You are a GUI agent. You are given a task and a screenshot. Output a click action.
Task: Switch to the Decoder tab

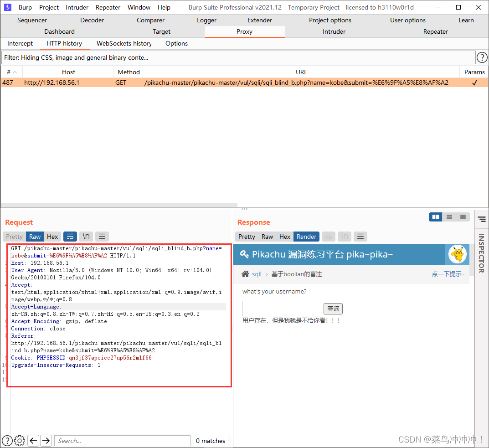tap(92, 20)
